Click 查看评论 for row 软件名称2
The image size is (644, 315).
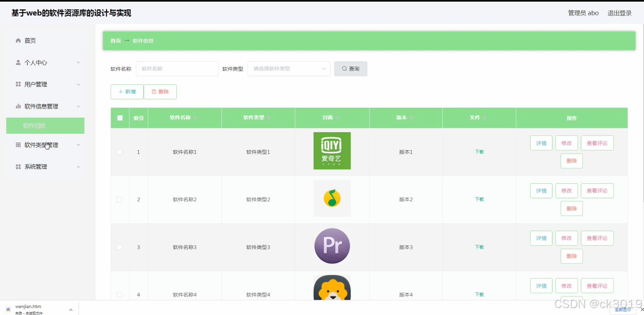597,191
